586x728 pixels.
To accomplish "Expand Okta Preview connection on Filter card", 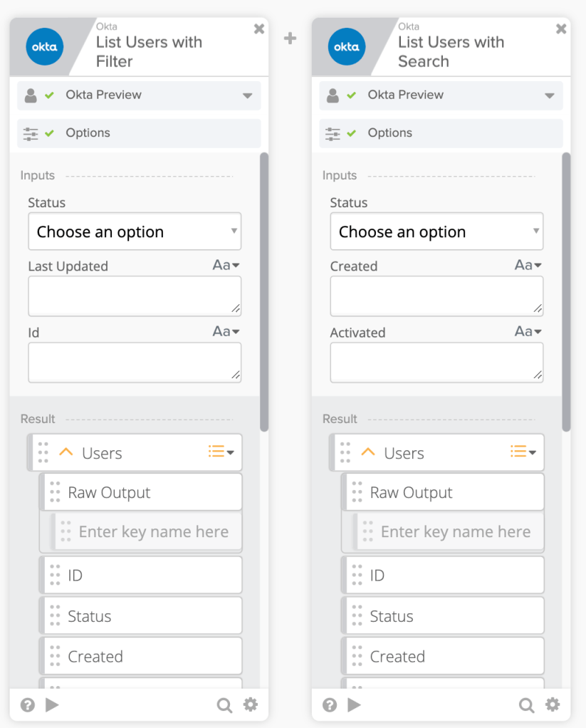I will click(x=247, y=95).
